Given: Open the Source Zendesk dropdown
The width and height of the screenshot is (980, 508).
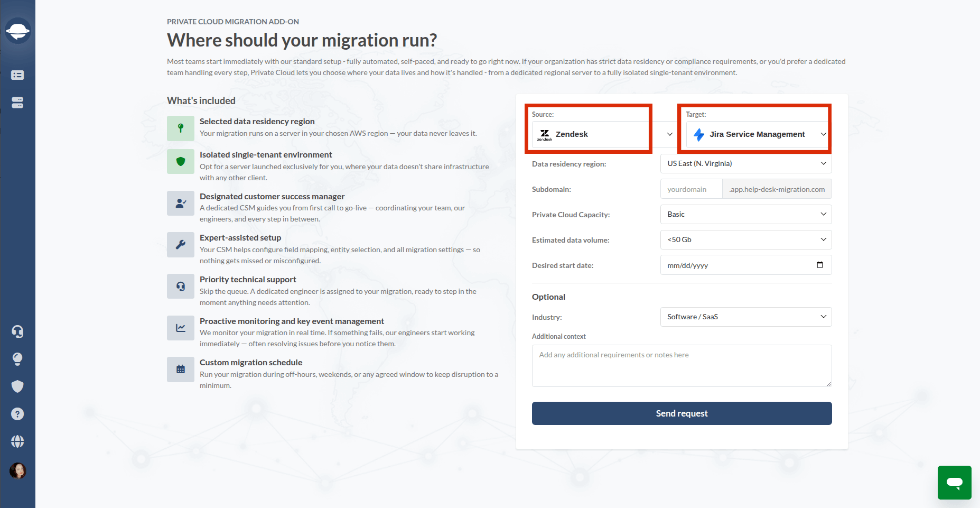Looking at the screenshot, I should coord(604,134).
